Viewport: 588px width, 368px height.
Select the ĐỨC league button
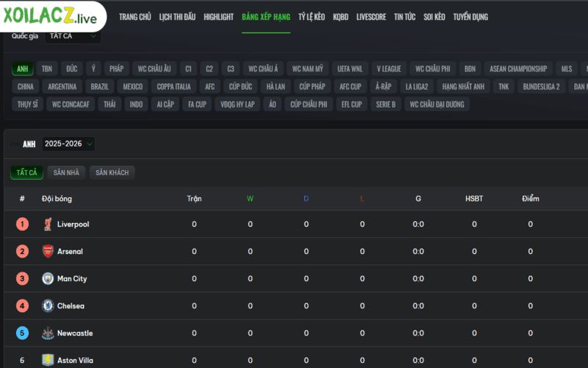(71, 68)
